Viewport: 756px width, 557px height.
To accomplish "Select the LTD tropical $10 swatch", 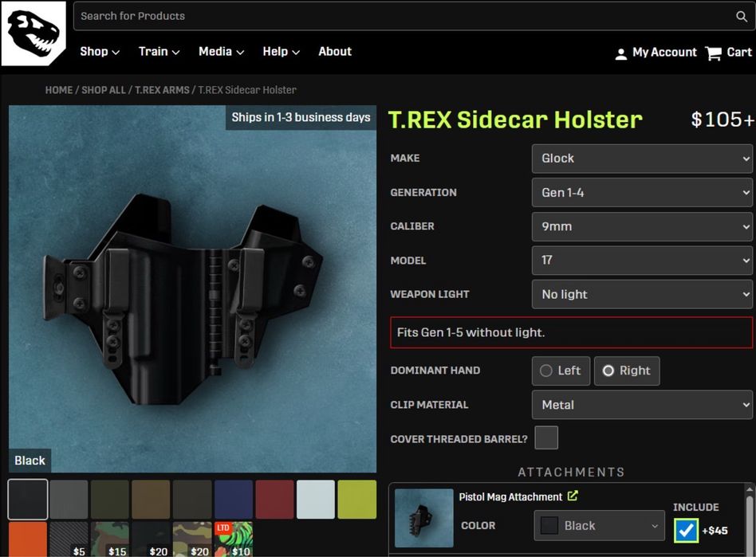I will point(234,539).
